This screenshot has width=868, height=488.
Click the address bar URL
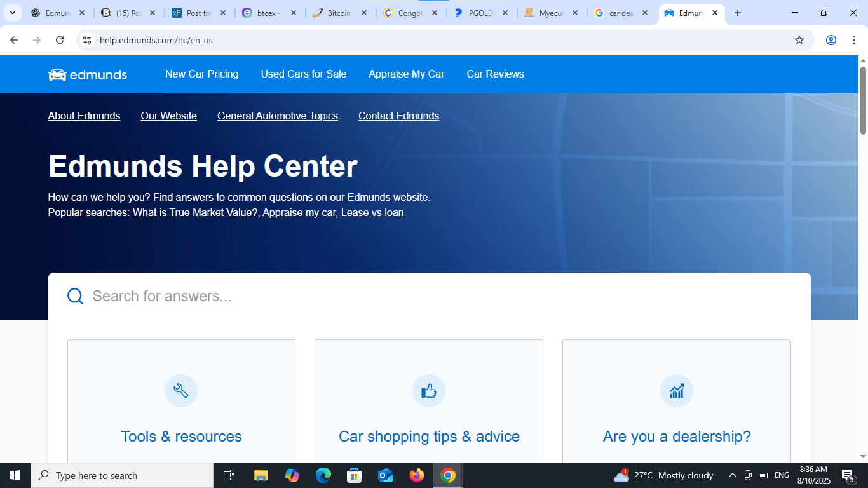(x=156, y=40)
